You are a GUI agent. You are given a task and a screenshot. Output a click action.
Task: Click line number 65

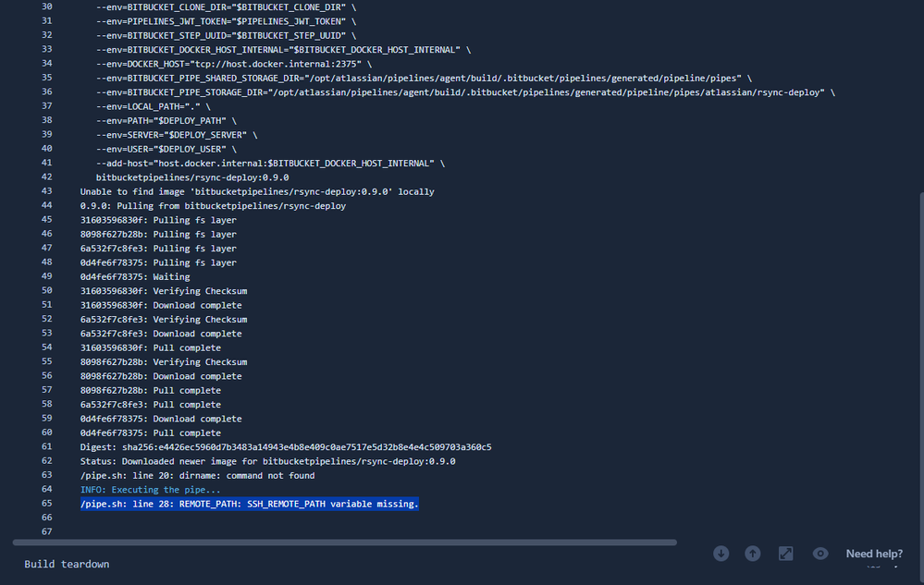tap(46, 503)
